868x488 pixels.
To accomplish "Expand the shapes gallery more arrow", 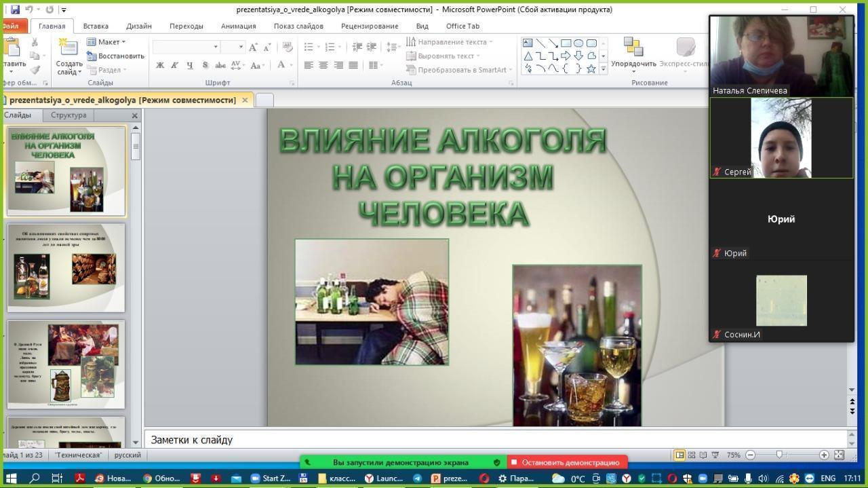I will (x=603, y=69).
